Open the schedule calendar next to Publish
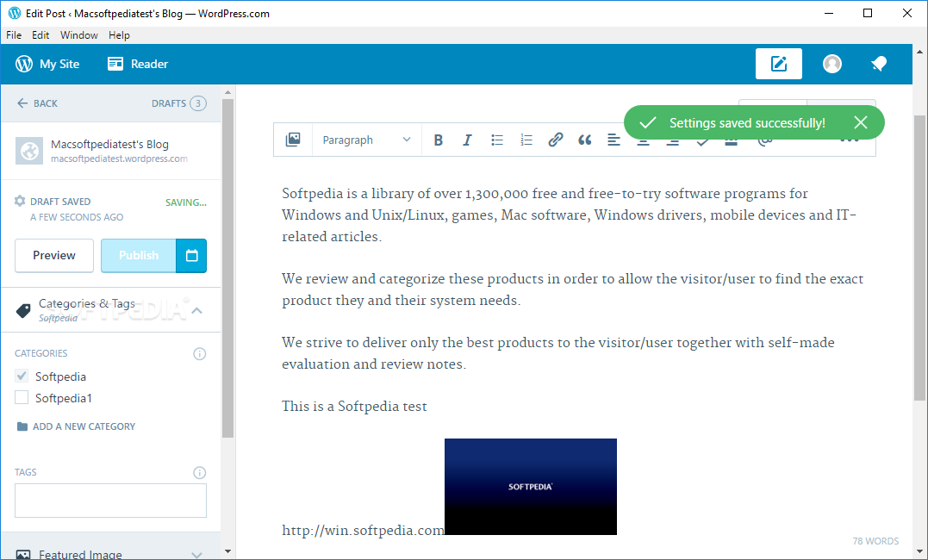 pos(192,256)
